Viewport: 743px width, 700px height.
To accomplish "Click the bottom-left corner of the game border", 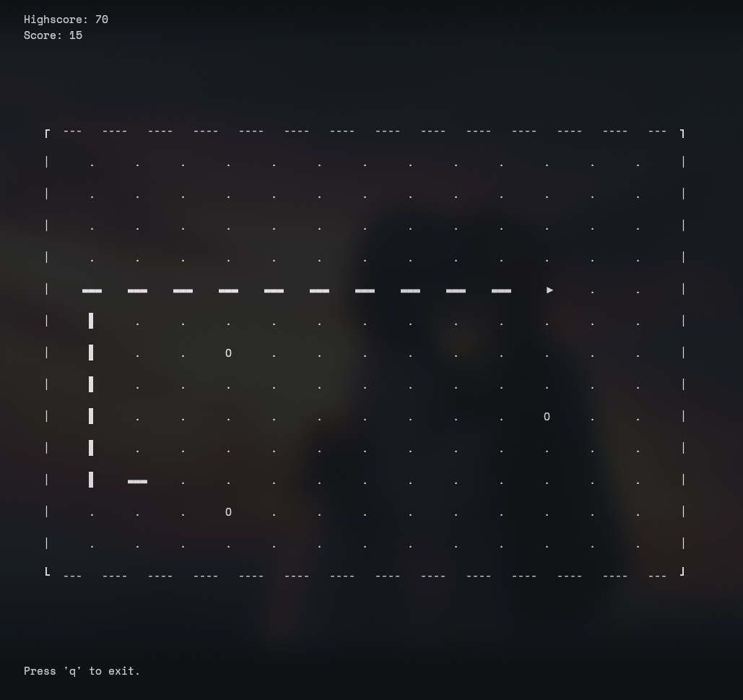I will tap(48, 571).
